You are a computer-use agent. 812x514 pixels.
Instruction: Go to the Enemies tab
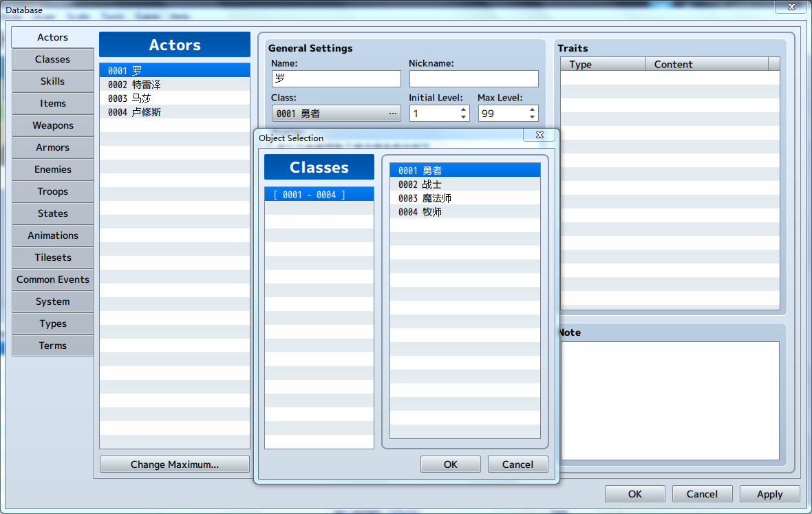(x=53, y=169)
